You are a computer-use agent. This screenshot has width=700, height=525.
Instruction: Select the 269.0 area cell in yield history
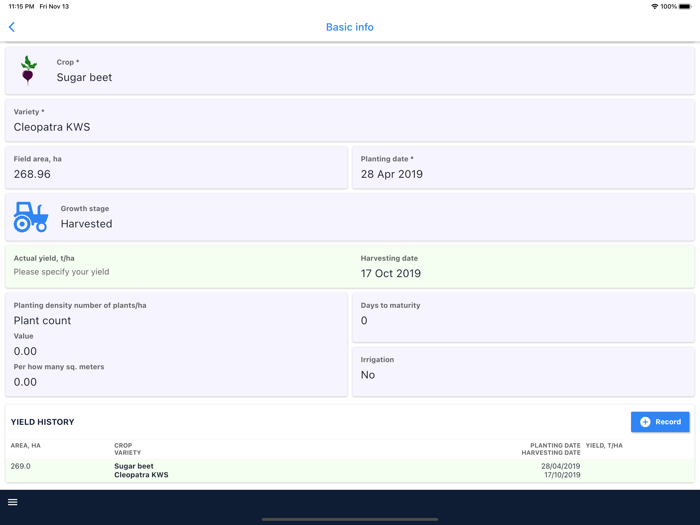[x=21, y=466]
